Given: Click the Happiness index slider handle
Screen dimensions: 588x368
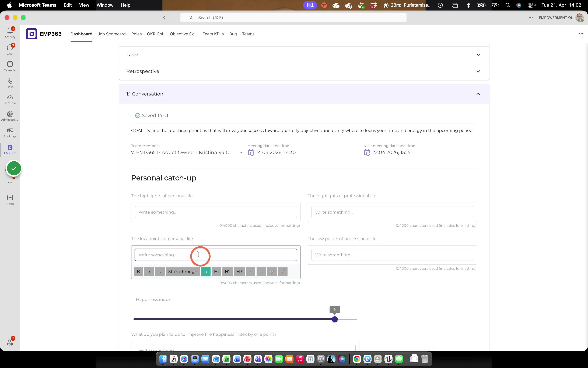Looking at the screenshot, I should point(335,319).
